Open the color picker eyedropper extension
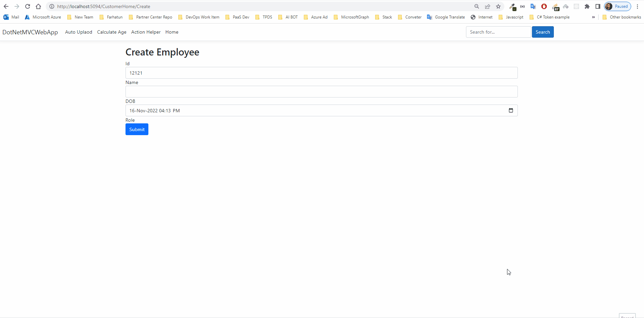 coord(512,6)
